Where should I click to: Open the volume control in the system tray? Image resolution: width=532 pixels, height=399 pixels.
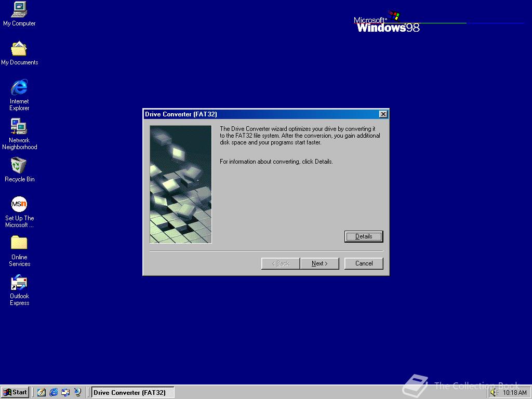click(493, 393)
